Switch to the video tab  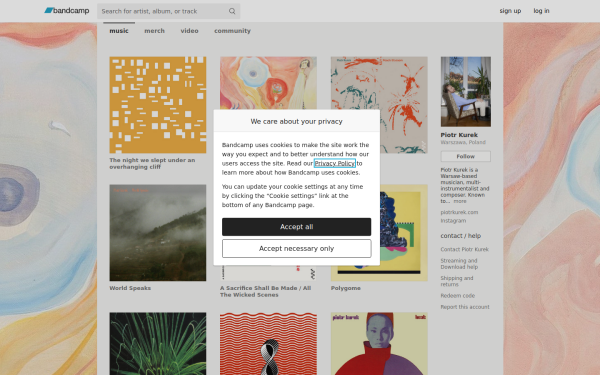[189, 31]
